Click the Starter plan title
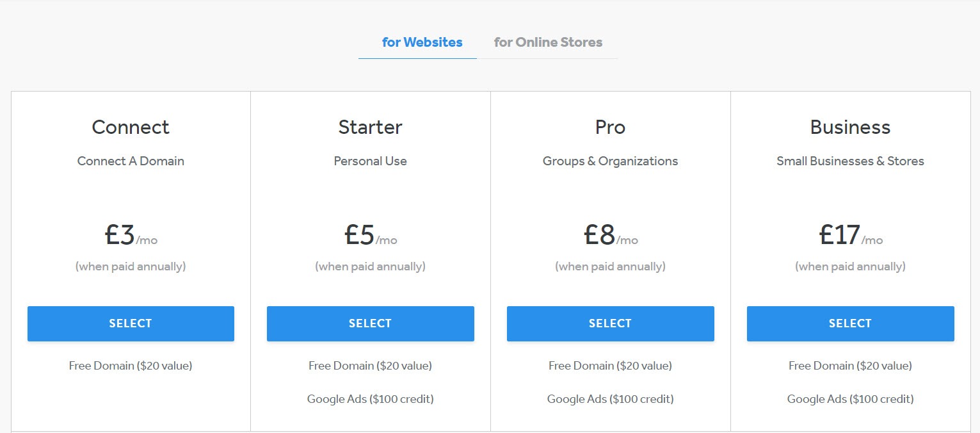The height and width of the screenshot is (433, 980). coord(371,127)
